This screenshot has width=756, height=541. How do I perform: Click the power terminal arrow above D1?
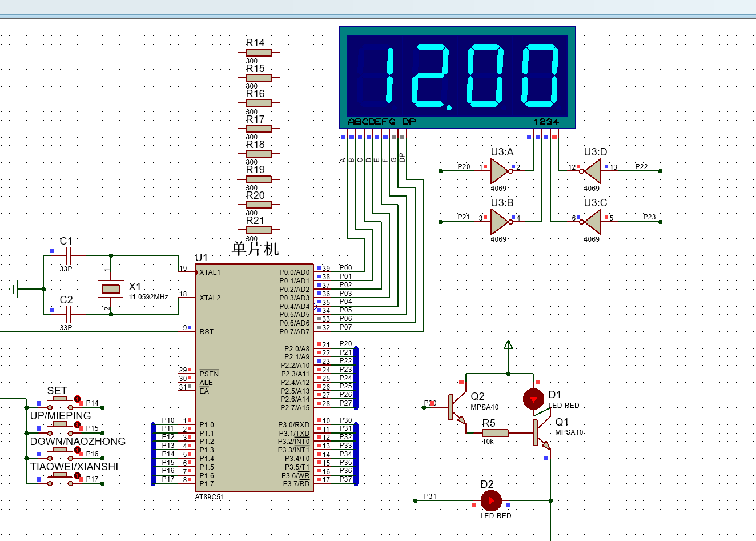(508, 344)
